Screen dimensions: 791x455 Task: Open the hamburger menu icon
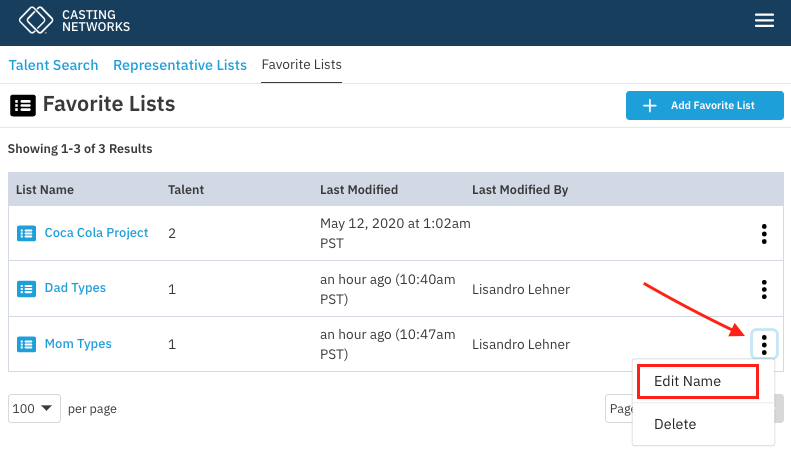click(x=765, y=21)
